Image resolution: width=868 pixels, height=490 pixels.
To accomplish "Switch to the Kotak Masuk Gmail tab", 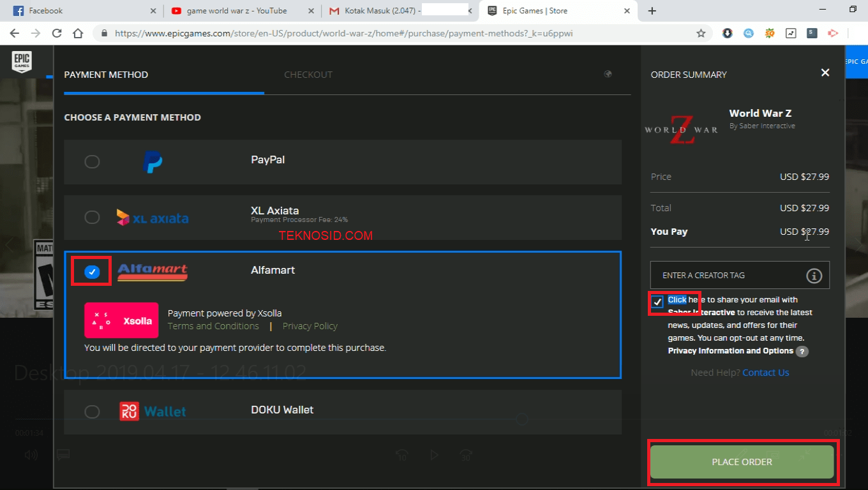I will pyautogui.click(x=399, y=11).
